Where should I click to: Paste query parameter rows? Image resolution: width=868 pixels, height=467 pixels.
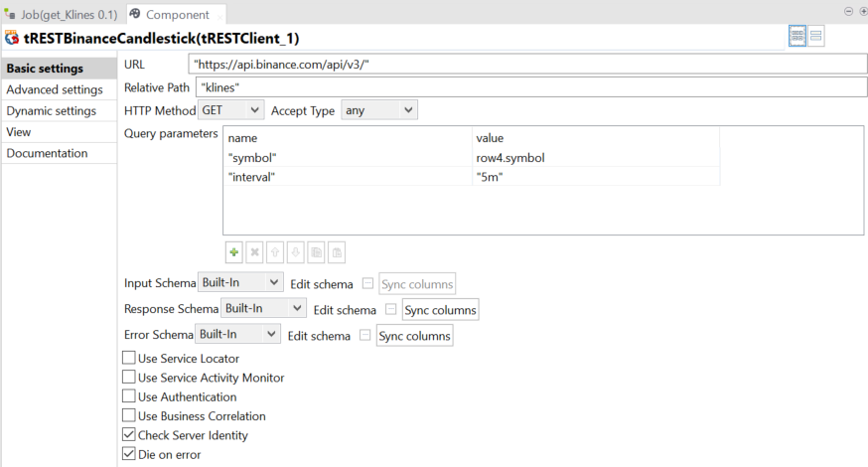[x=337, y=252]
